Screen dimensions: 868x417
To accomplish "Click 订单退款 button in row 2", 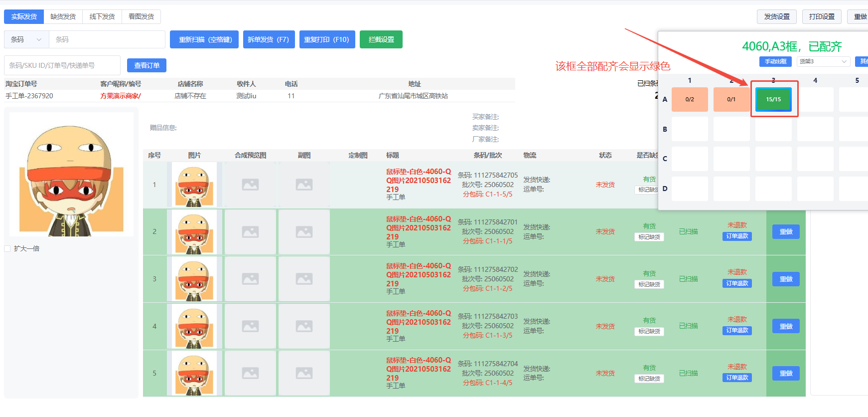I will [737, 236].
